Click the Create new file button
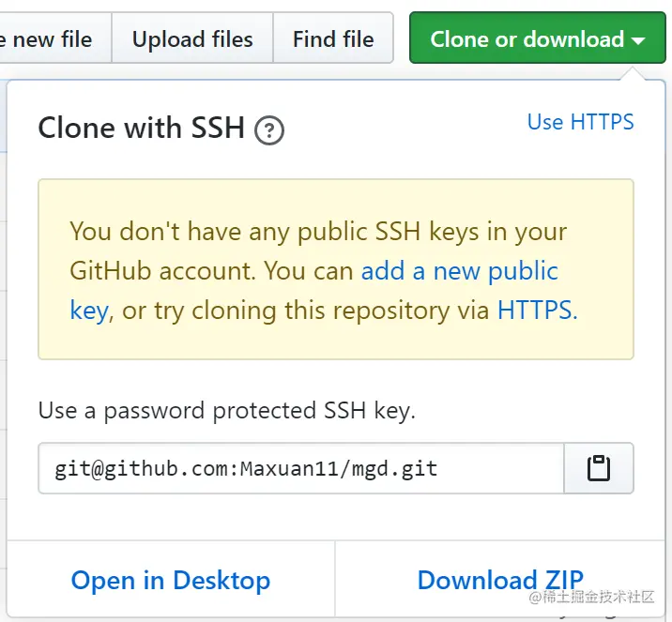672x622 pixels. [52, 38]
